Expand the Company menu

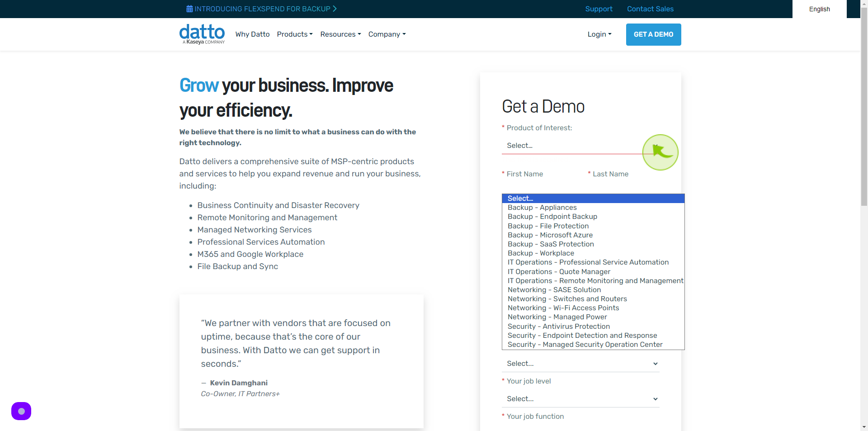(387, 34)
